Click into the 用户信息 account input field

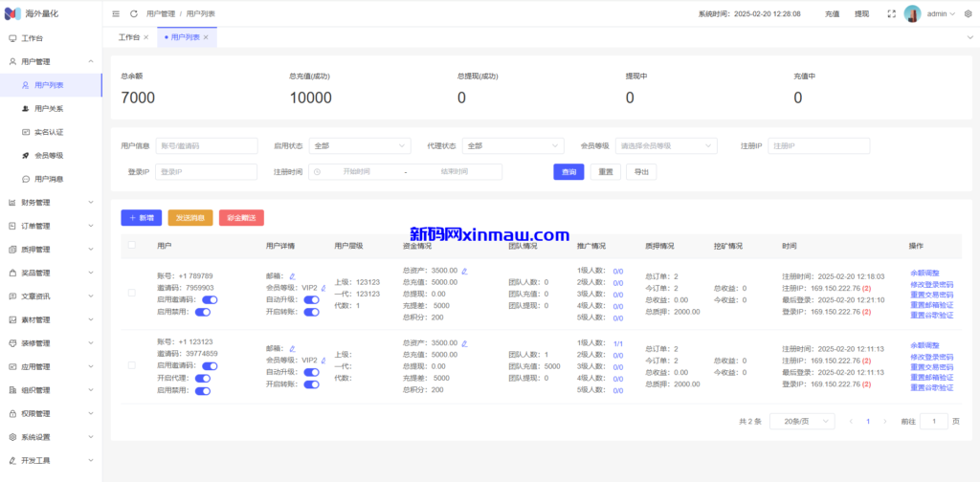[207, 146]
